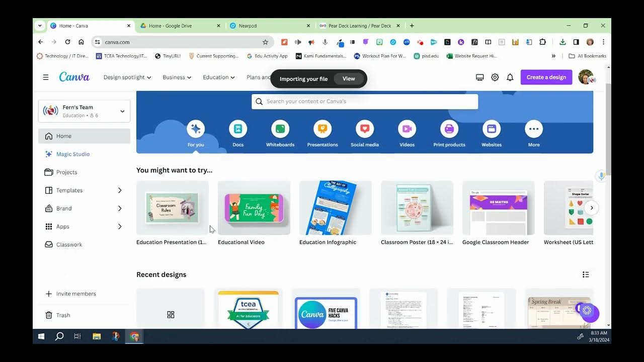Open the Education Infographic template thumbnail

pyautogui.click(x=336, y=208)
